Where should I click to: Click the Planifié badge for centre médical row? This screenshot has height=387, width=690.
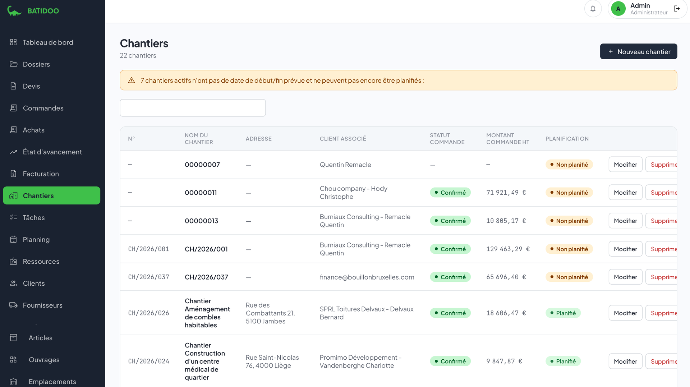tap(563, 361)
